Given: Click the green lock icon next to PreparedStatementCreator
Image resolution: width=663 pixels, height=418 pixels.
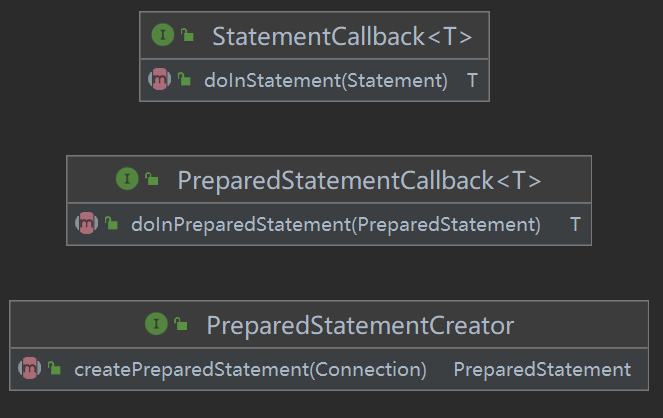Looking at the screenshot, I should (x=180, y=325).
